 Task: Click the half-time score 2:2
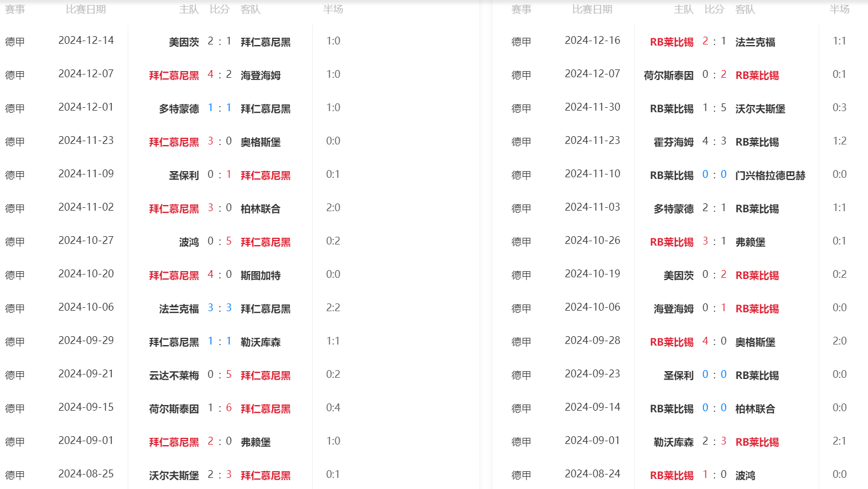tap(333, 308)
